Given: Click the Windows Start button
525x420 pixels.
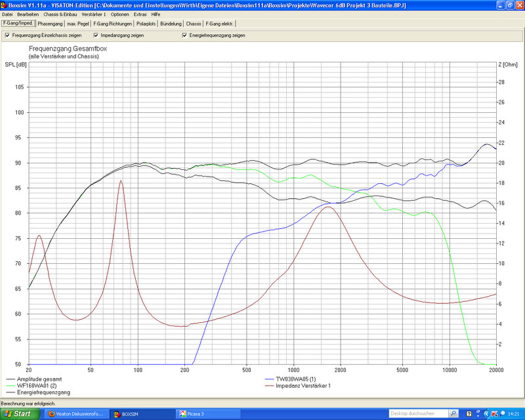Looking at the screenshot, I should coord(18,414).
